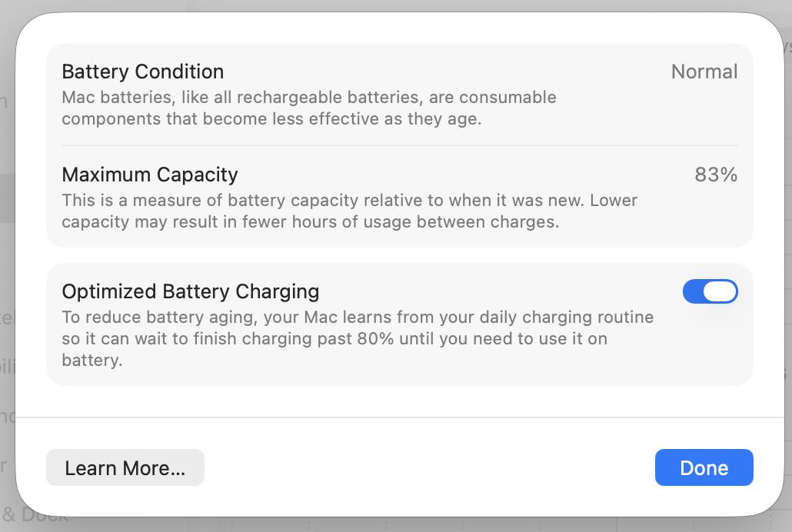Click the "Maximum Capacity" heading
This screenshot has width=792, height=532.
(x=150, y=175)
